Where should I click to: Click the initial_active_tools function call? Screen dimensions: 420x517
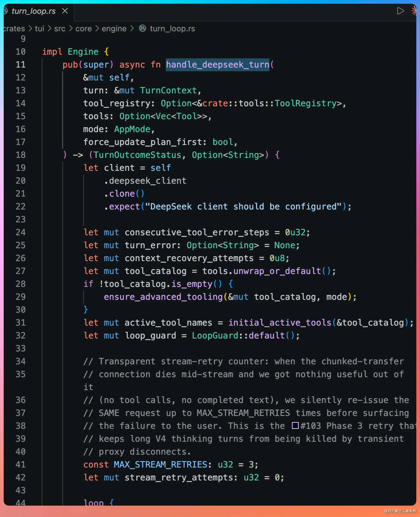pos(280,323)
